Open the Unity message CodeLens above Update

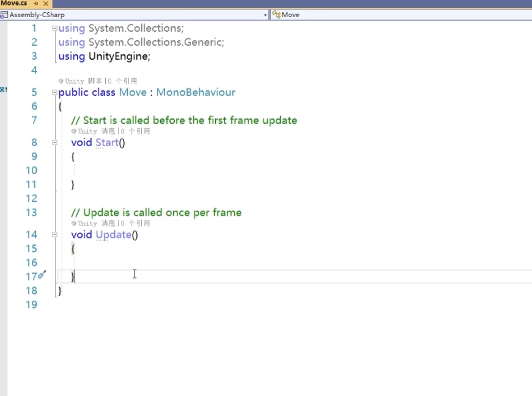point(111,224)
